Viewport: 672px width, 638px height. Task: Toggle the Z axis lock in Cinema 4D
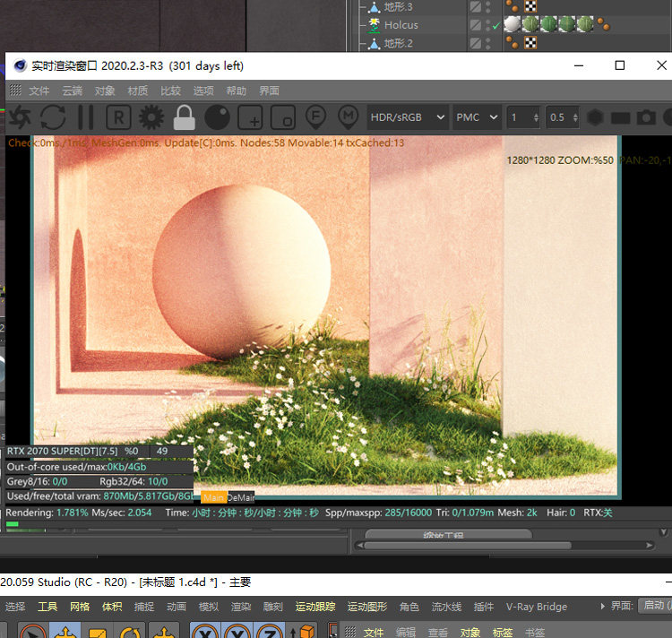point(271,631)
